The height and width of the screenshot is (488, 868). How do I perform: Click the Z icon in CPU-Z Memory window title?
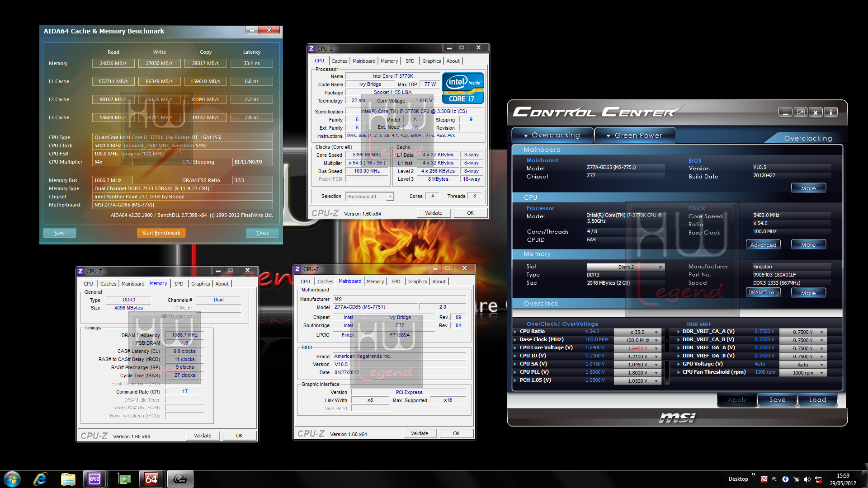(80, 271)
